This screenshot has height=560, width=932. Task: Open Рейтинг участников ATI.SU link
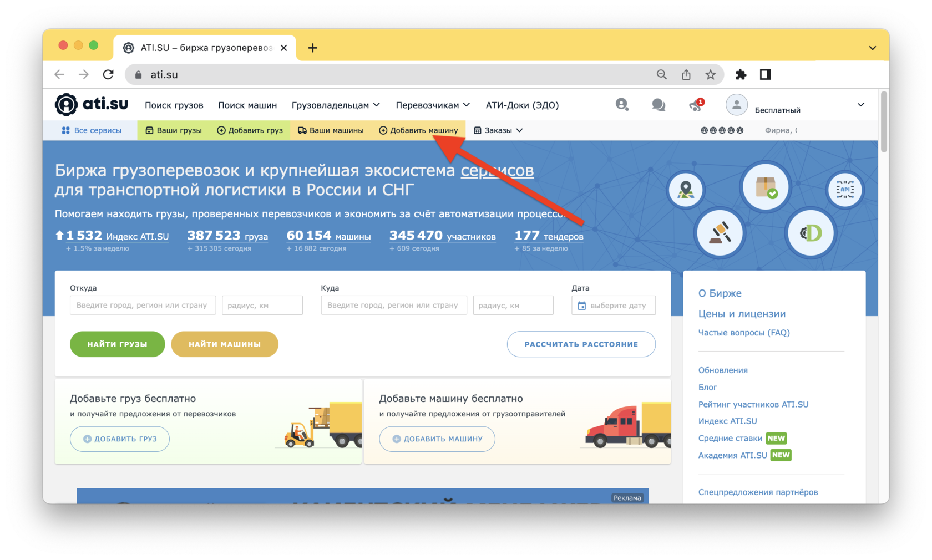coord(753,404)
